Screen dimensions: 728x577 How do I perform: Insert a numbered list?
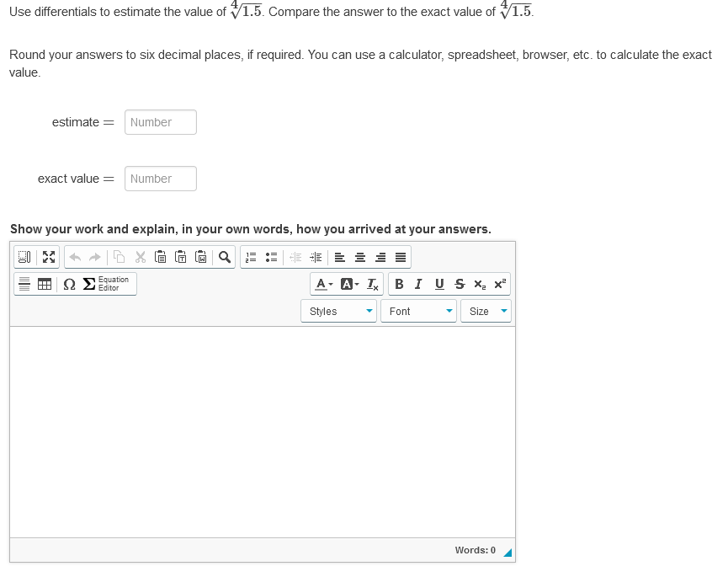251,257
